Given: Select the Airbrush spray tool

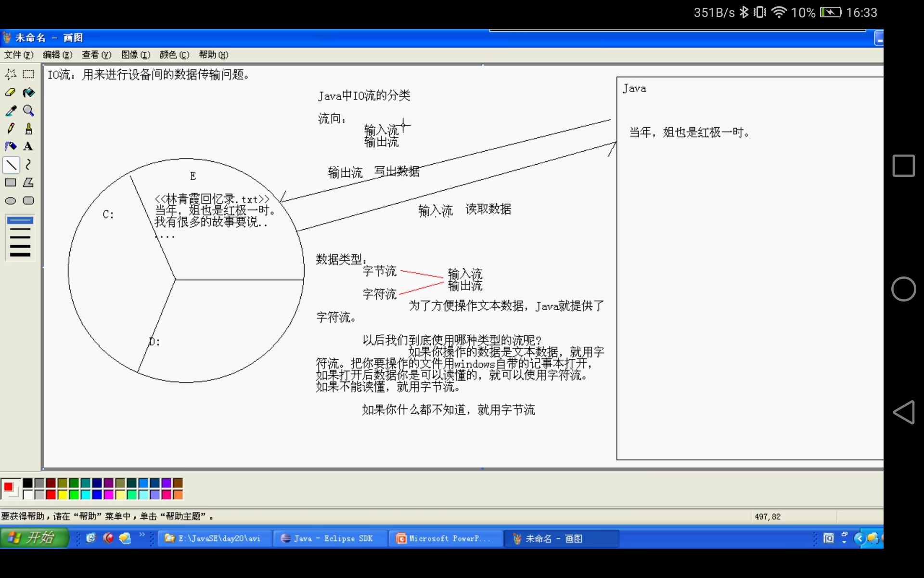Looking at the screenshot, I should point(11,146).
